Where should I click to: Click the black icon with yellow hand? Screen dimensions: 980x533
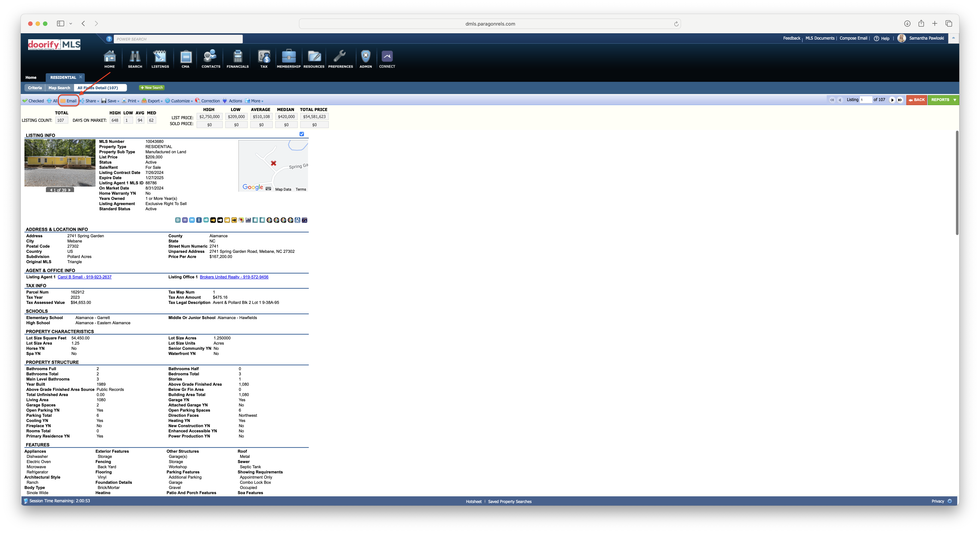click(213, 220)
